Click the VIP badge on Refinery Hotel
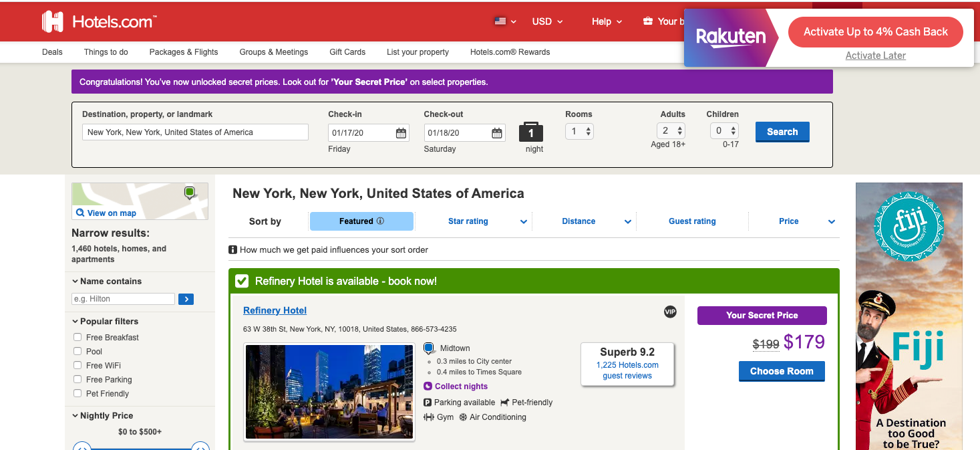This screenshot has width=980, height=450. click(x=670, y=312)
